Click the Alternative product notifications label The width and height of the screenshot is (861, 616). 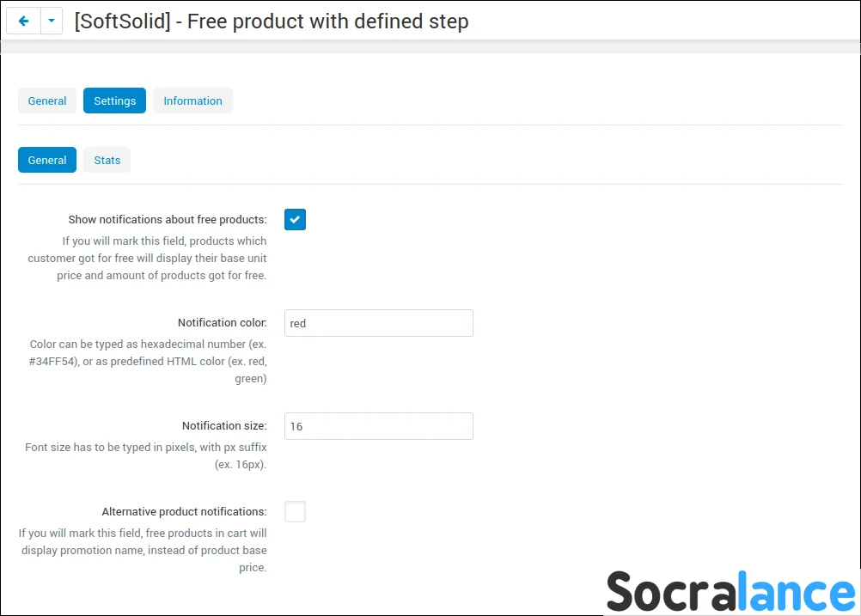pos(184,512)
